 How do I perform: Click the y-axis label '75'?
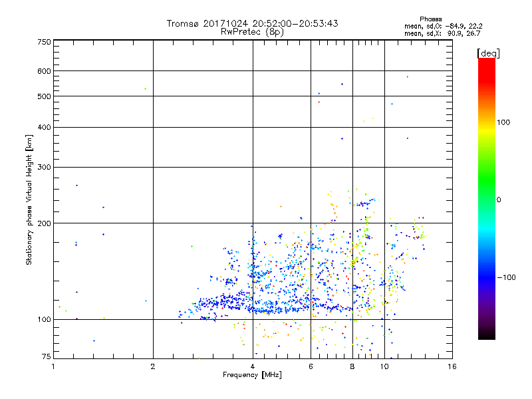tap(47, 356)
